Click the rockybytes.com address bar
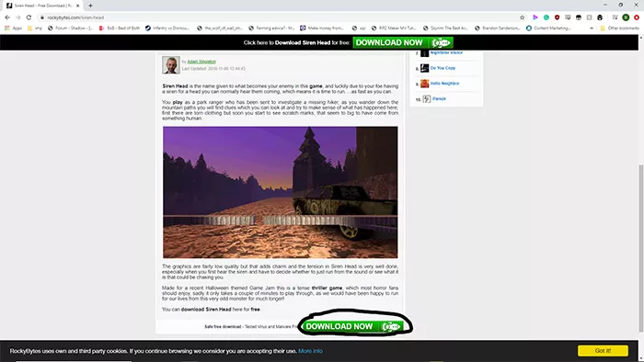The image size is (644, 362). [280, 17]
